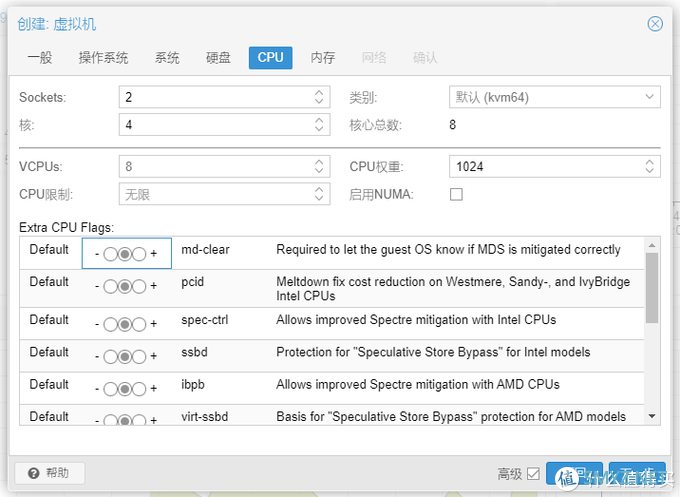Open the 一般 tab
680x497 pixels.
(39, 57)
